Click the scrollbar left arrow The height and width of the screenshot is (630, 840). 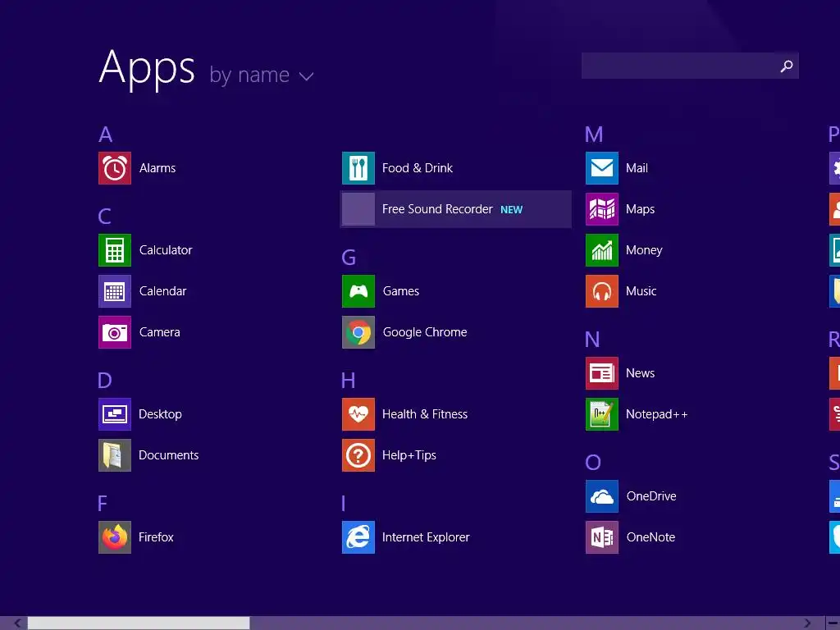pyautogui.click(x=18, y=623)
